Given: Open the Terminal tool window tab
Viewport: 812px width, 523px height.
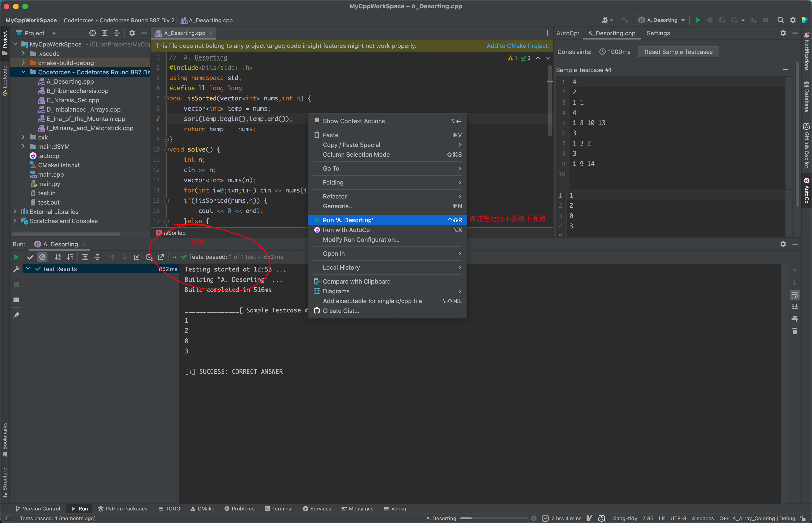Looking at the screenshot, I should pos(278,508).
